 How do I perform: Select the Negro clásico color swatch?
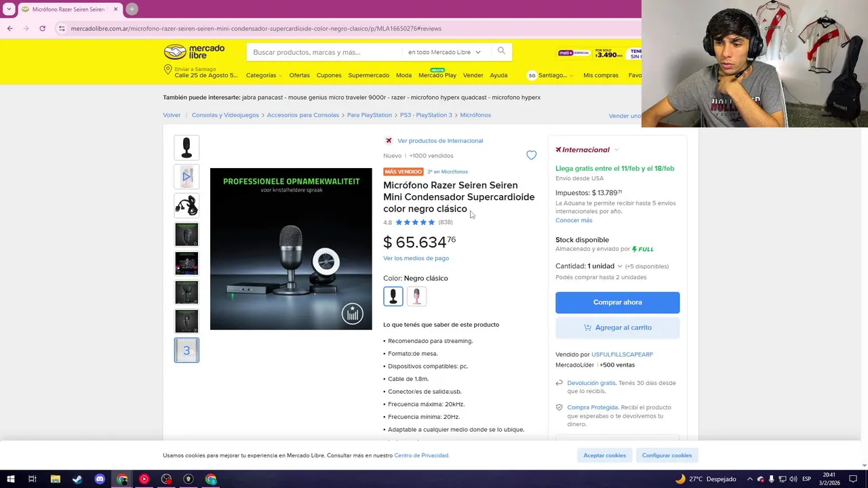[x=393, y=296]
